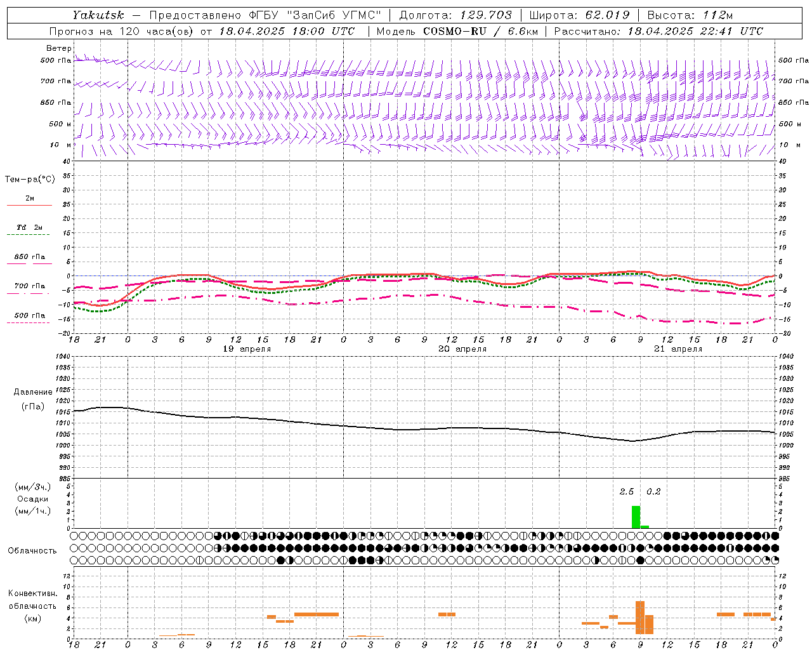Click the 2.5 precipitation value

click(x=627, y=491)
